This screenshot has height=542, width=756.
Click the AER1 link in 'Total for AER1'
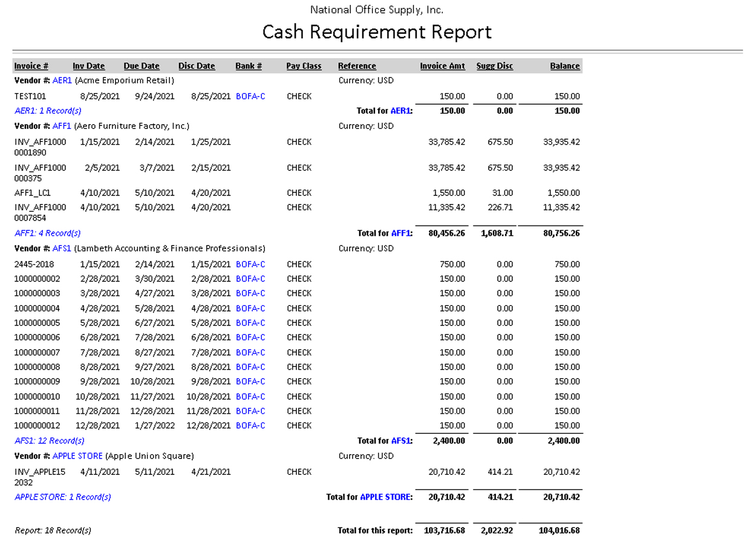(400, 111)
